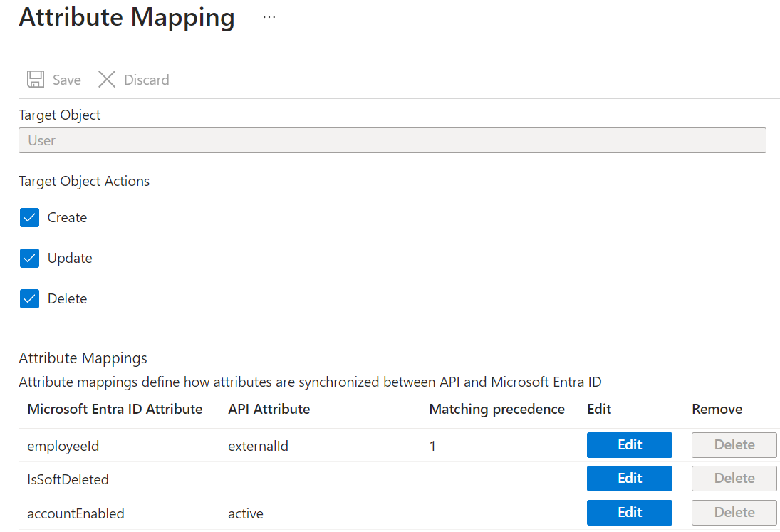The height and width of the screenshot is (532, 780).
Task: Disable the Update target object action
Action: (x=28, y=258)
